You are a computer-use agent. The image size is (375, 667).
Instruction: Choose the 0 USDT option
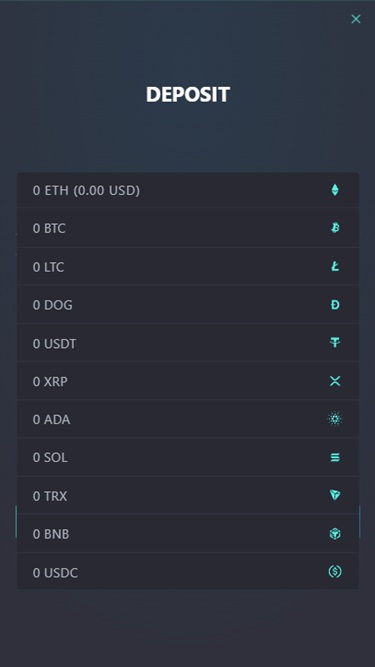(x=188, y=343)
